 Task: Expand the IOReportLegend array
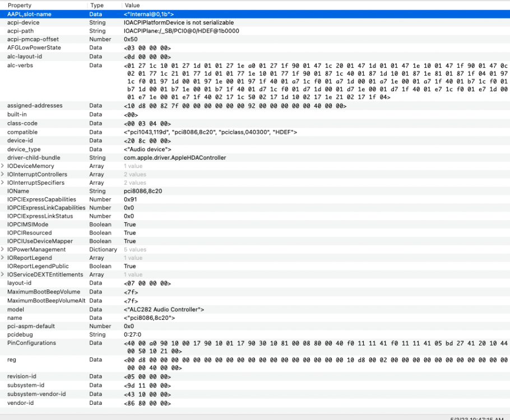[x=3, y=258]
